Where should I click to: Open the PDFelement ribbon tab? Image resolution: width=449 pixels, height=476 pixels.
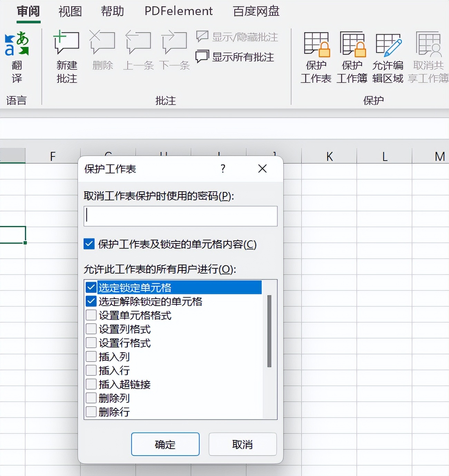pos(178,11)
